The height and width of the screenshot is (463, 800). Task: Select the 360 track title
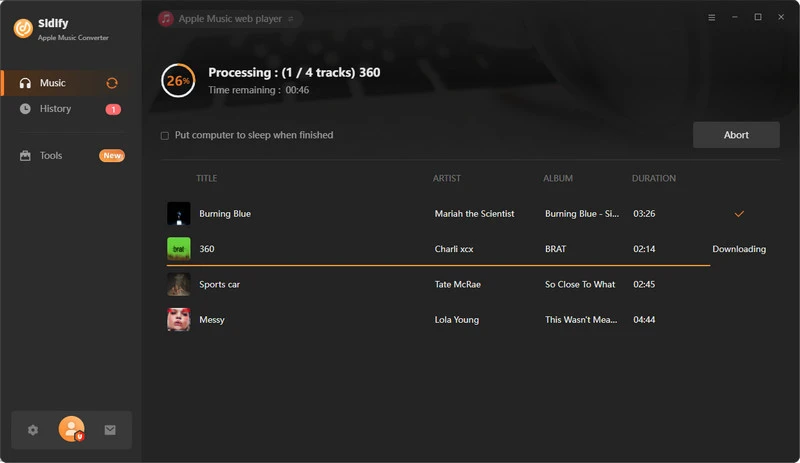point(207,249)
